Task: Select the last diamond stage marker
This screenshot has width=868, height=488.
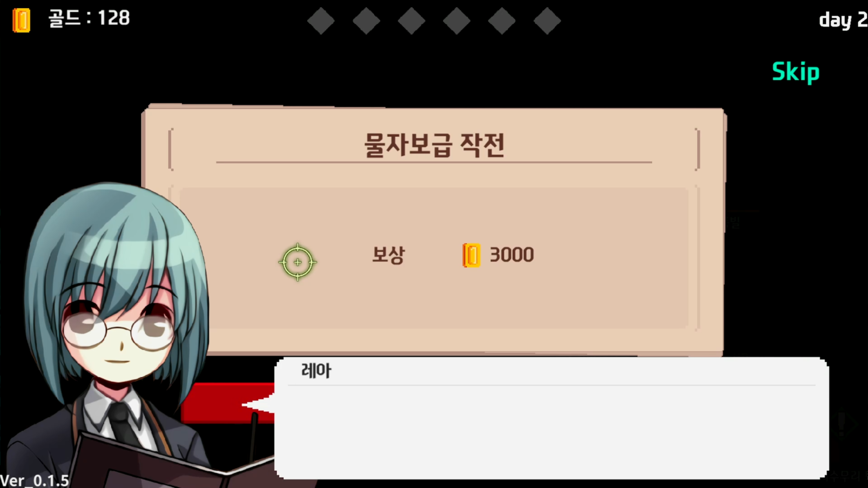Action: click(547, 21)
